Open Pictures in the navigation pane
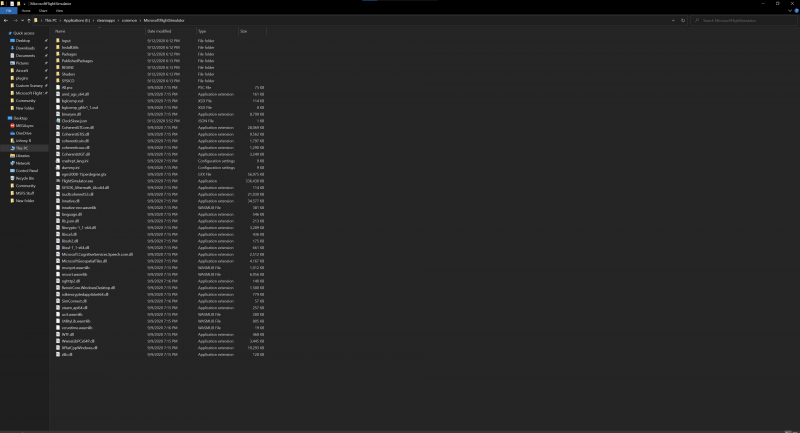The height and width of the screenshot is (433, 800). pos(22,63)
